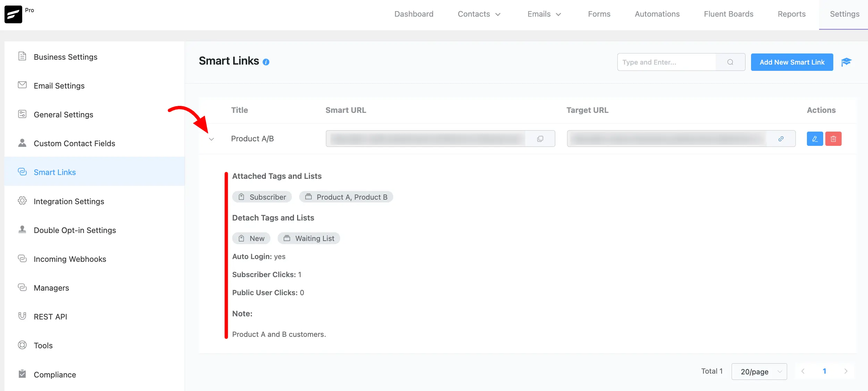Click the Double Opt-in Settings stamp icon

coord(22,230)
